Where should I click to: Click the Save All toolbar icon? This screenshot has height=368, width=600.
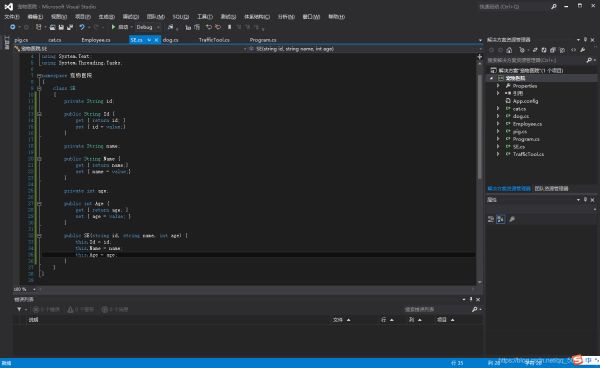pos(70,27)
